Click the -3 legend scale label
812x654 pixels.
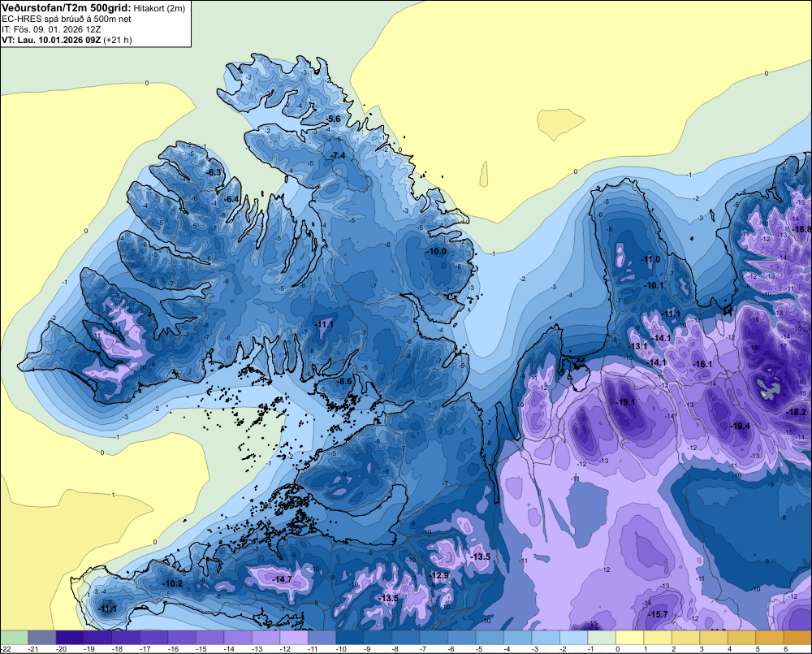tap(534, 649)
